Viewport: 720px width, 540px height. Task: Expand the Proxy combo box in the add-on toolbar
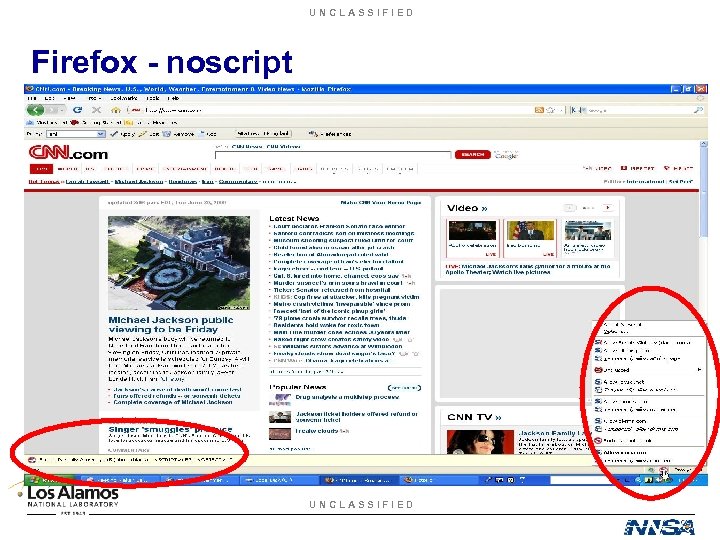click(x=101, y=134)
